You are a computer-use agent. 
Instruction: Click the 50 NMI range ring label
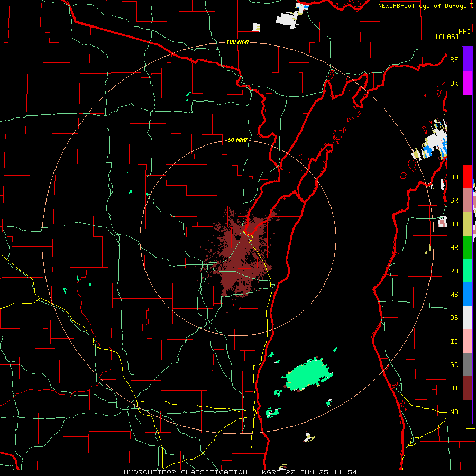237,140
